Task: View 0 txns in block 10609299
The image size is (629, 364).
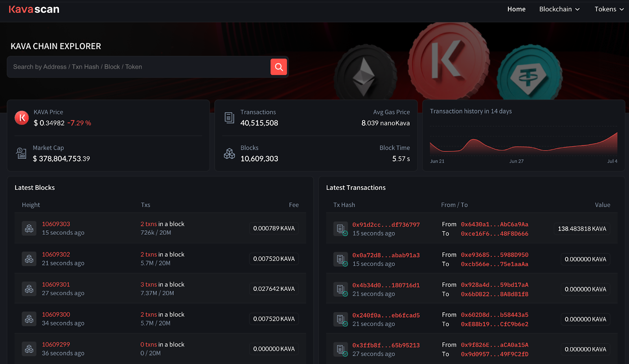Action: tap(149, 344)
